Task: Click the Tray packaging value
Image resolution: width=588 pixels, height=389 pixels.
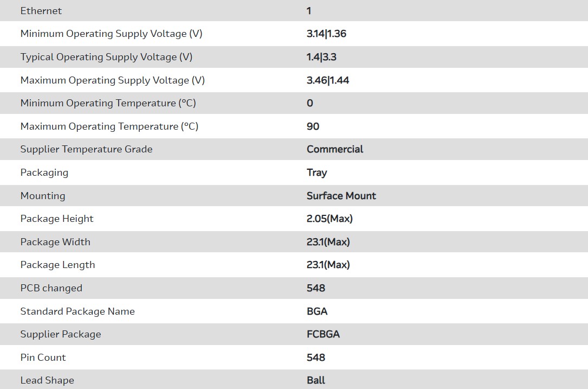Action: coord(316,173)
